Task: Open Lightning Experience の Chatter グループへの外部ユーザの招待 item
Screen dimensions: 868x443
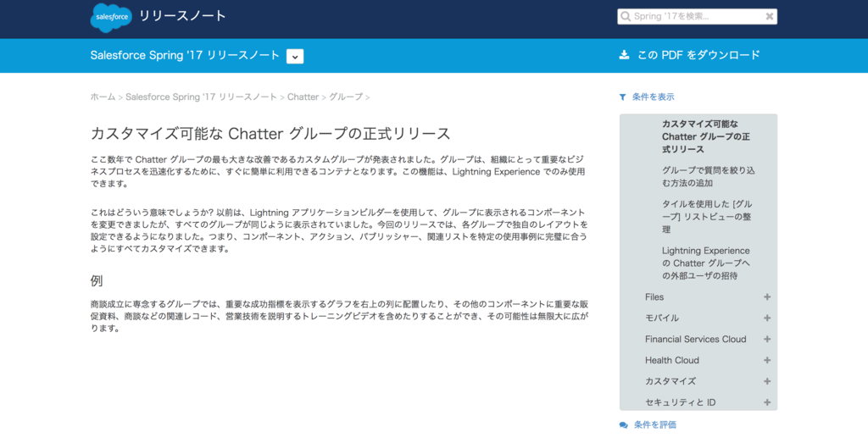Action: (706, 263)
